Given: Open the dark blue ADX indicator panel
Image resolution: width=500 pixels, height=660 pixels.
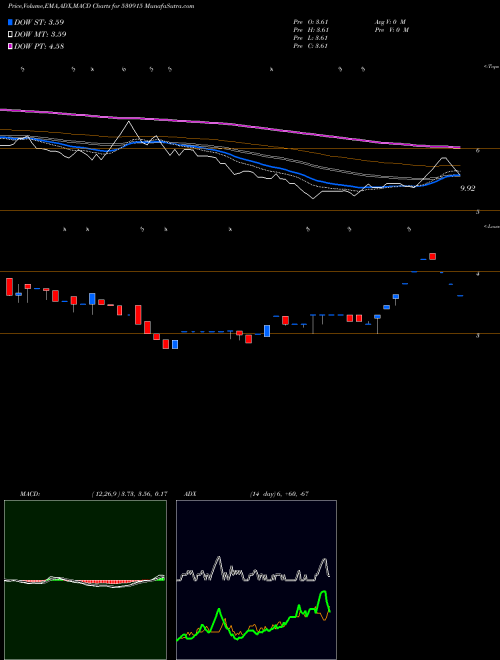Looking at the screenshot, I should tap(256, 580).
